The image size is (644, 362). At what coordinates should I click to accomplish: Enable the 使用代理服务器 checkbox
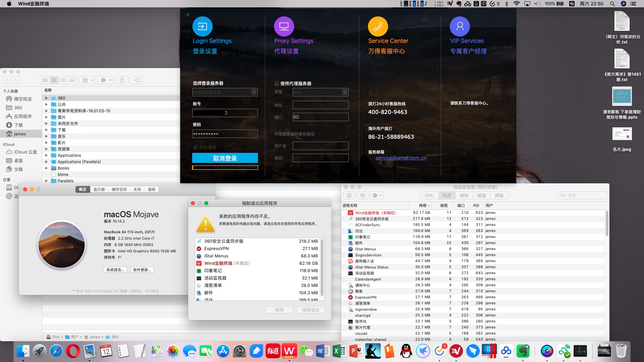(x=277, y=83)
